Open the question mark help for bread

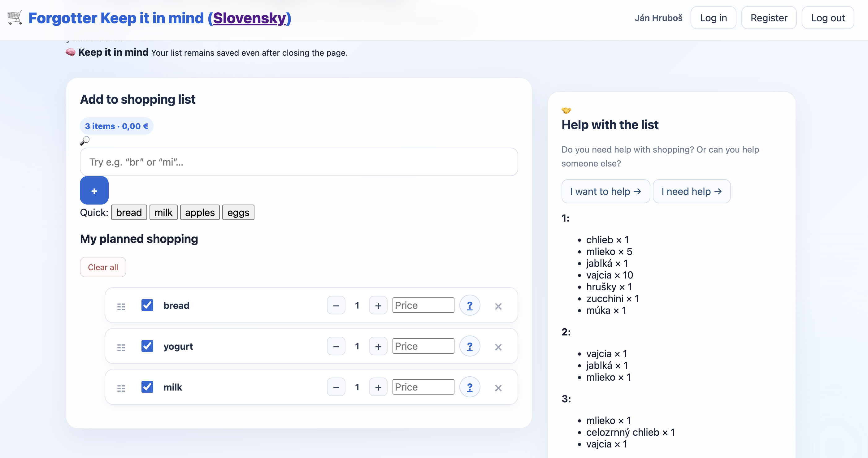tap(470, 305)
